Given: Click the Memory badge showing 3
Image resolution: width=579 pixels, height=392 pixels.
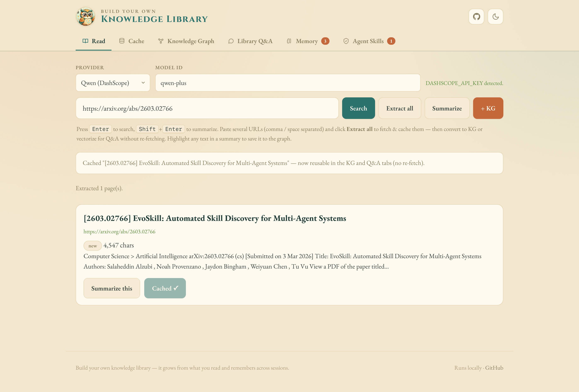Looking at the screenshot, I should pos(325,41).
